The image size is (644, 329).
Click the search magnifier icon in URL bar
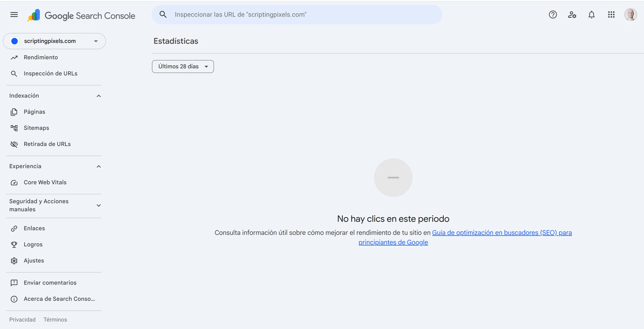coord(163,14)
